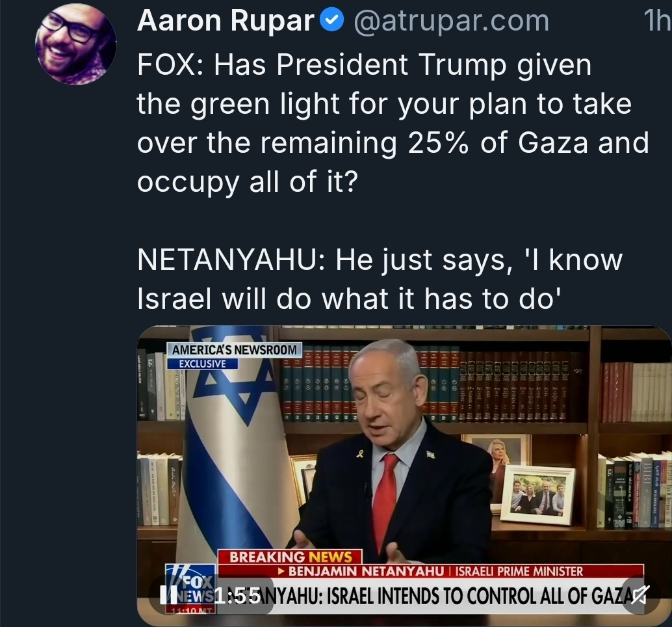The width and height of the screenshot is (672, 627).
Task: Click the America's Newsroom Exclusive label
Action: coord(235,356)
